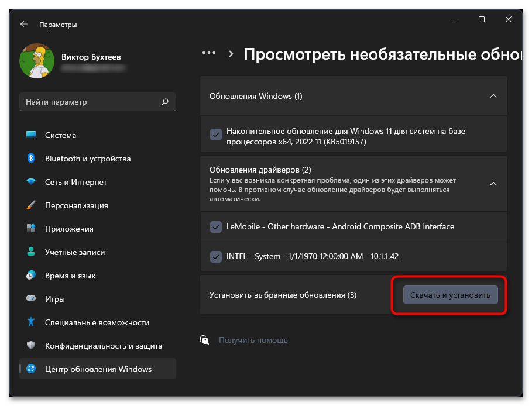Click the breadcrumb ellipsis dots
Image resolution: width=532 pixels, height=406 pixels.
pyautogui.click(x=209, y=53)
